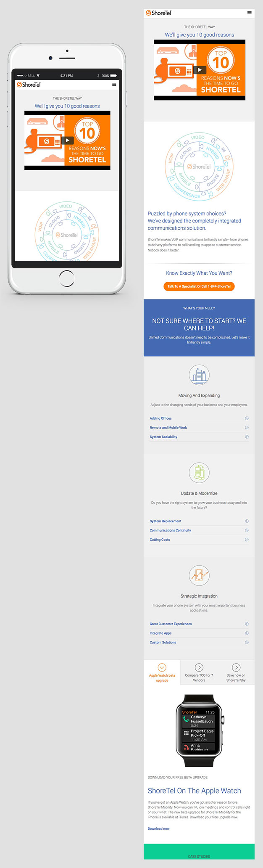Open the Great Customer Experiences link
The image size is (263, 868).
[x=171, y=624]
